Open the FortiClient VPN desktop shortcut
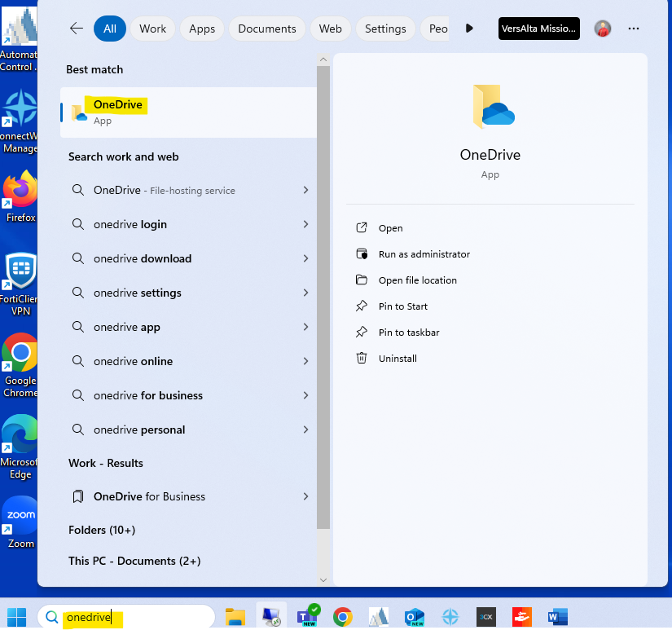This screenshot has height=630, width=672. tap(19, 284)
